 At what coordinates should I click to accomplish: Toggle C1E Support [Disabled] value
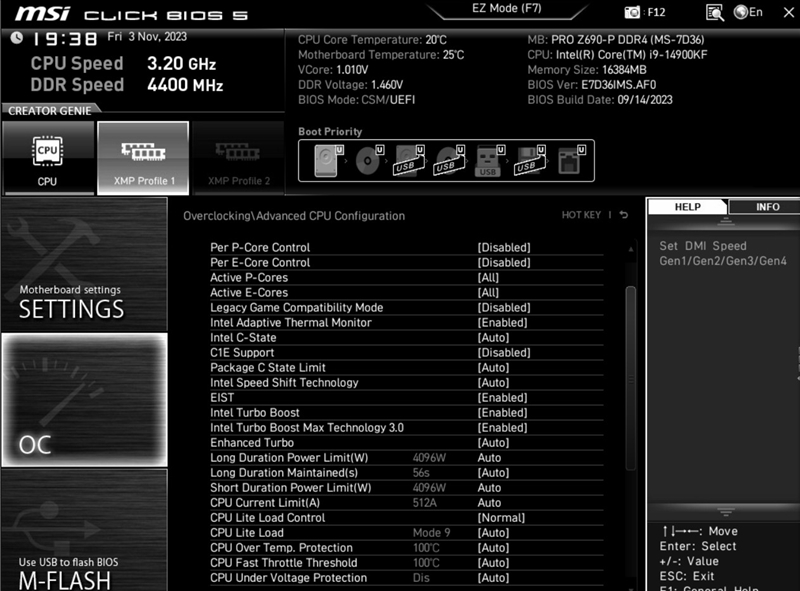(504, 353)
